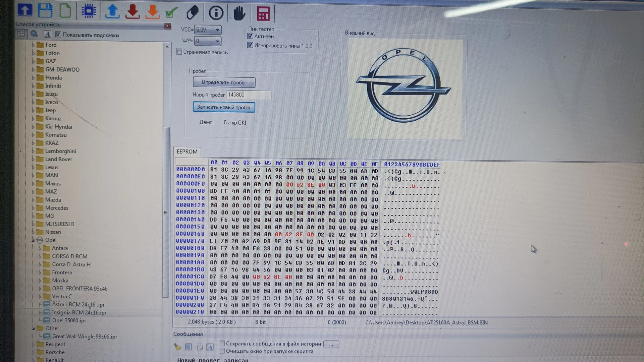This screenshot has width=644, height=362.
Task: Click hex address row 000001E0
Action: coord(190,291)
